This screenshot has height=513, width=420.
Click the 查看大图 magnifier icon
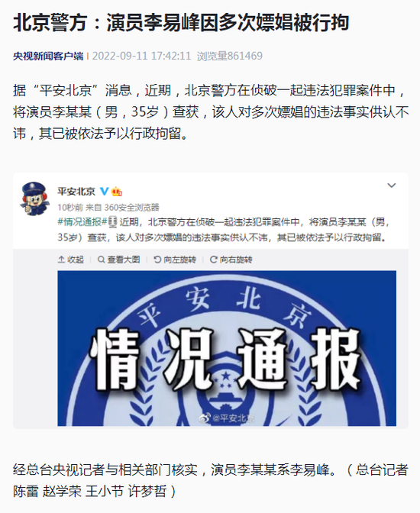(102, 260)
